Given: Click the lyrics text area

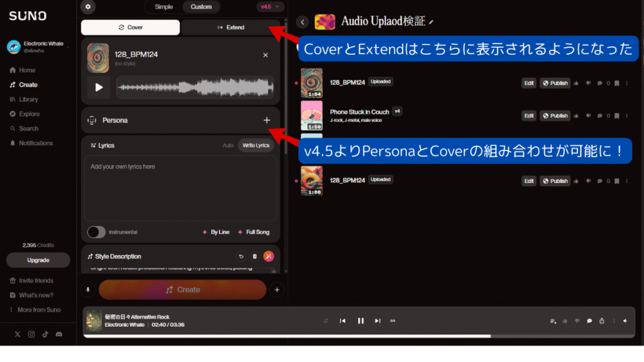Looking at the screenshot, I should 180,189.
